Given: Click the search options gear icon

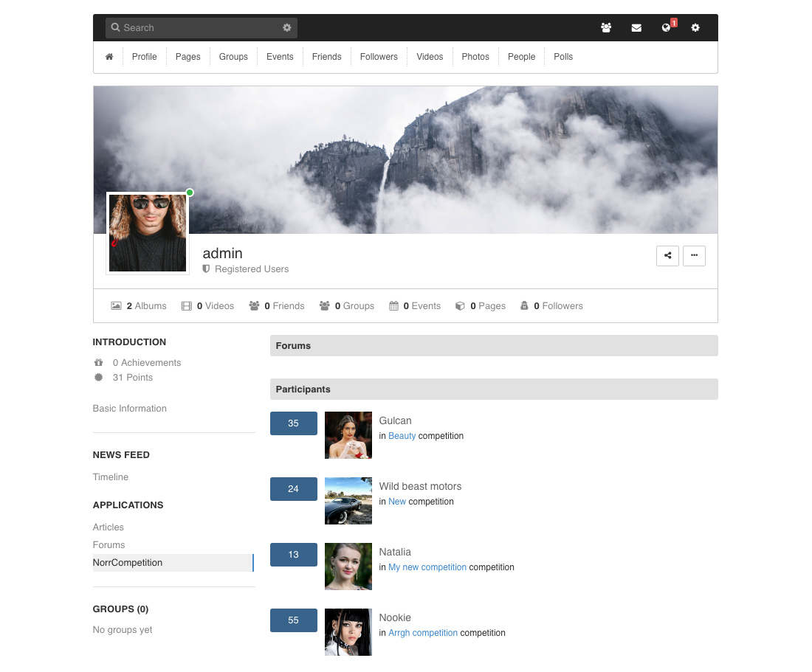Looking at the screenshot, I should tap(287, 28).
